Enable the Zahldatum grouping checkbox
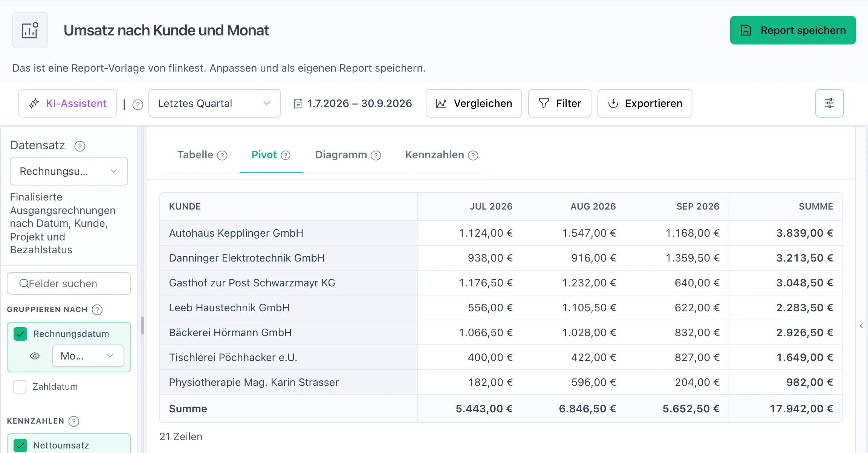The height and width of the screenshot is (453, 868). [x=20, y=387]
